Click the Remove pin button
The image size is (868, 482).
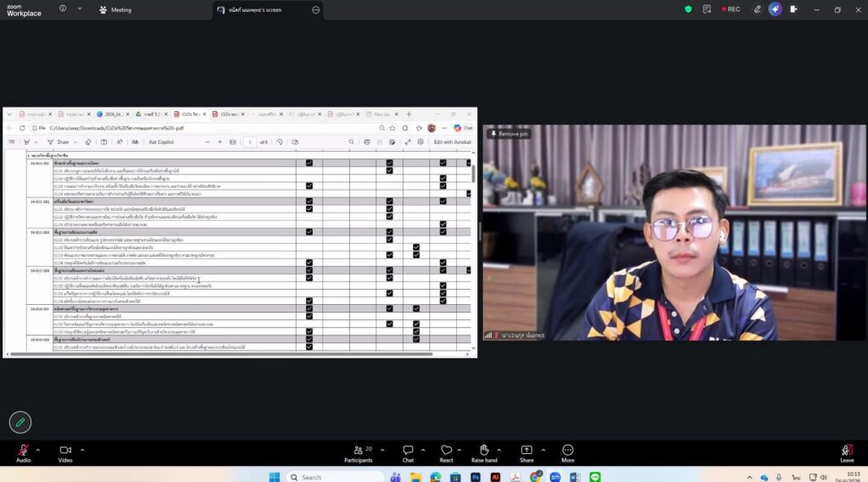point(509,134)
